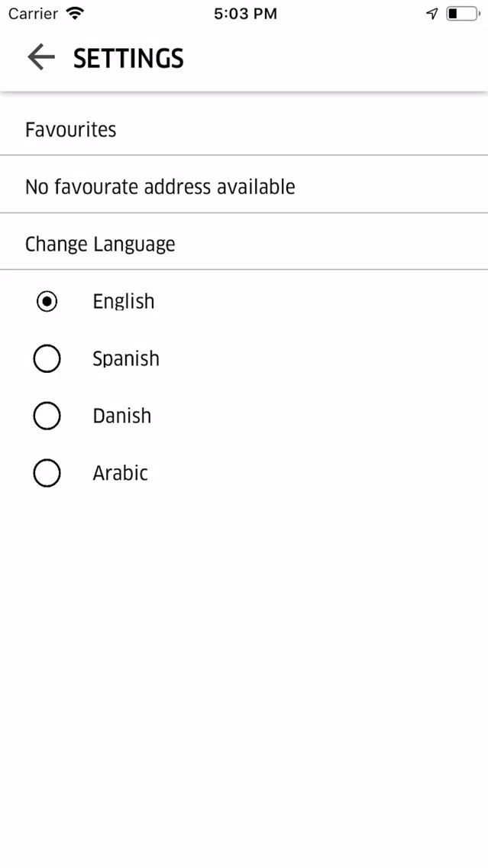
Task: Tap No favourate address available row
Action: pyautogui.click(x=244, y=187)
